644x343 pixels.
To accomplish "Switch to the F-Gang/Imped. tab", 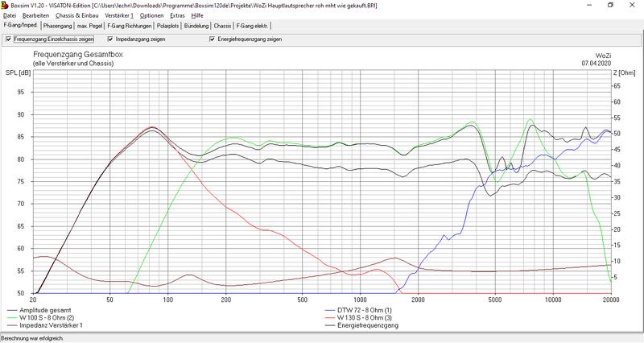I will pos(21,26).
